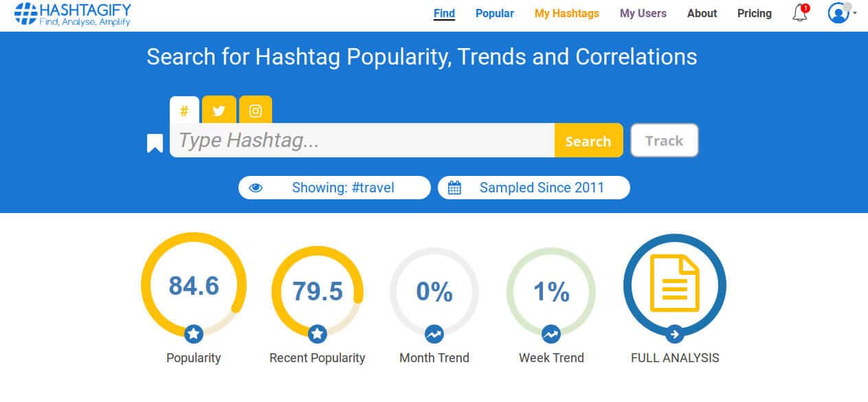This screenshot has width=868, height=402.
Task: Go to My Hashtags
Action: point(566,13)
